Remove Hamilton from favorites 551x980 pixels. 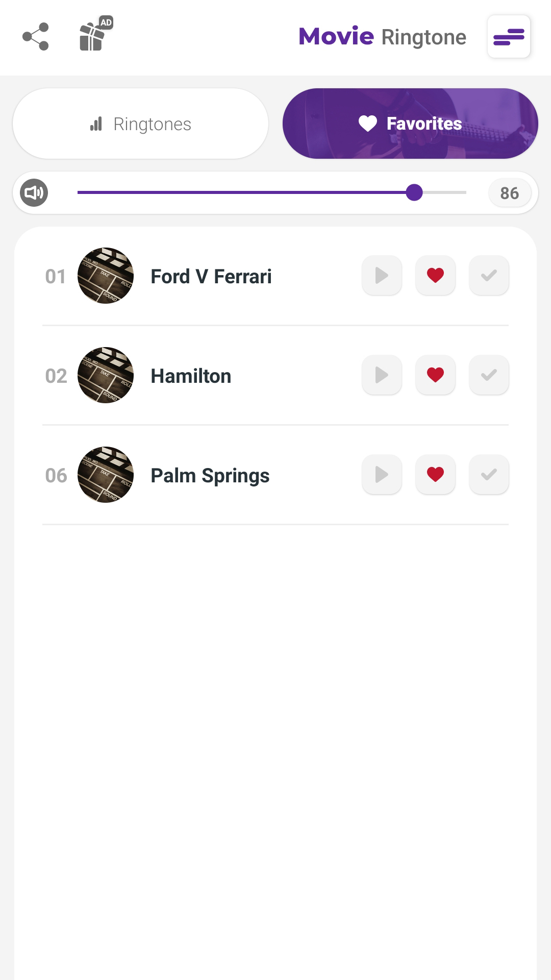tap(435, 375)
